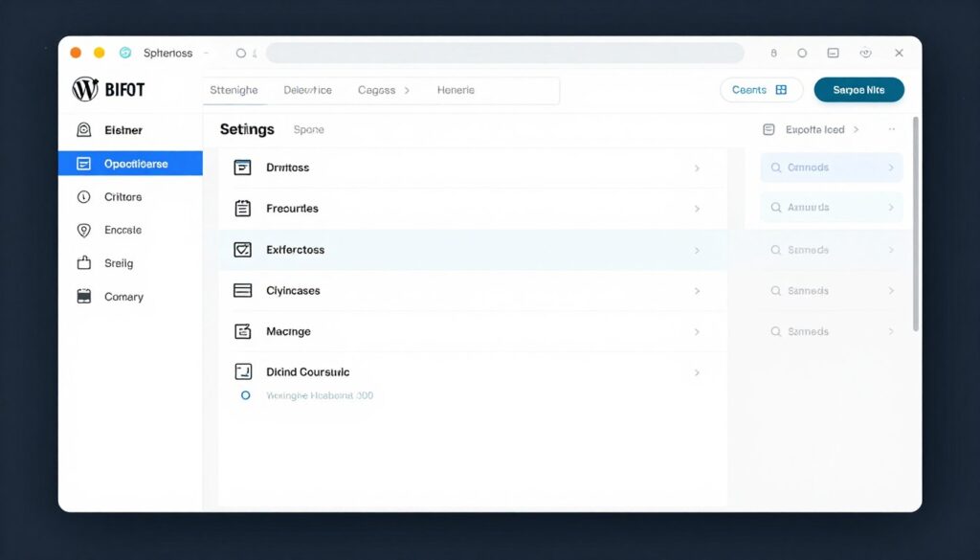Viewport: 980px width, 560px height.
Task: Click the Sreiig bag icon
Action: (84, 263)
